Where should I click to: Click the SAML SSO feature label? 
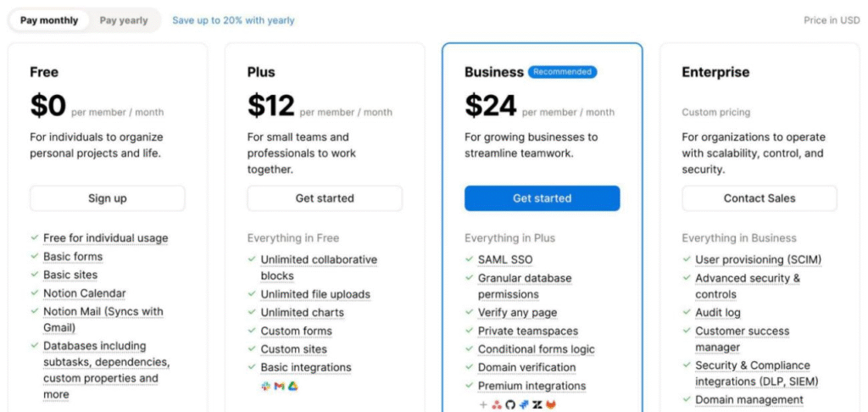click(505, 259)
